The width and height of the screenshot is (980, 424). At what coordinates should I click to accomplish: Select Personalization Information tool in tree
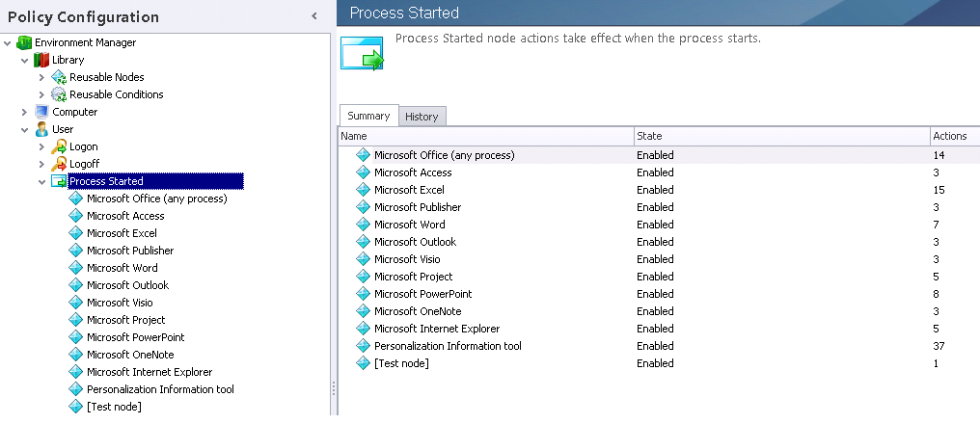point(160,389)
